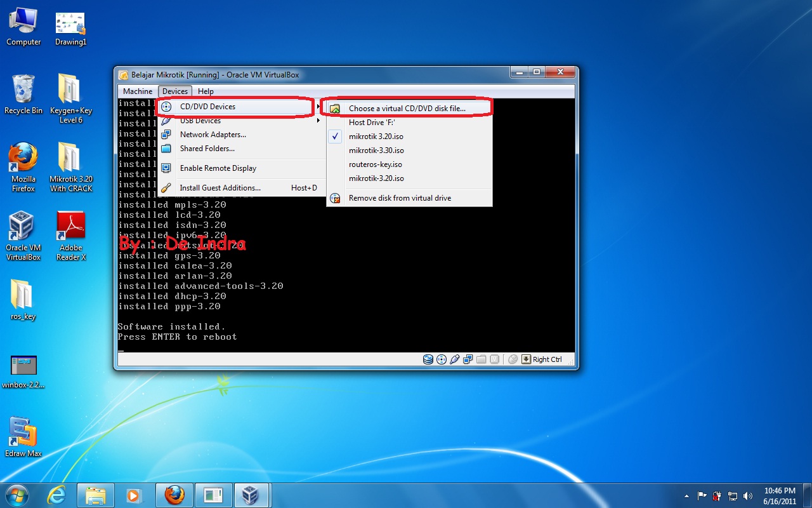Click volume speaker tray icon
The height and width of the screenshot is (508, 812).
748,495
